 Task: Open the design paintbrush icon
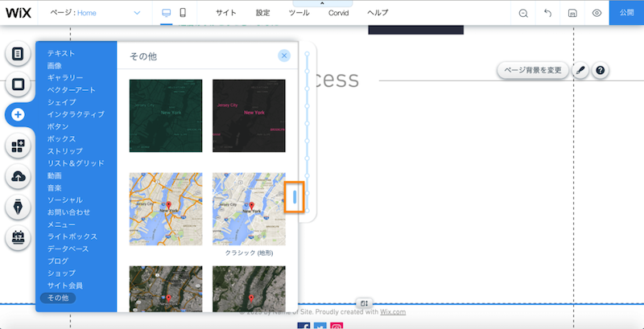[x=580, y=71]
